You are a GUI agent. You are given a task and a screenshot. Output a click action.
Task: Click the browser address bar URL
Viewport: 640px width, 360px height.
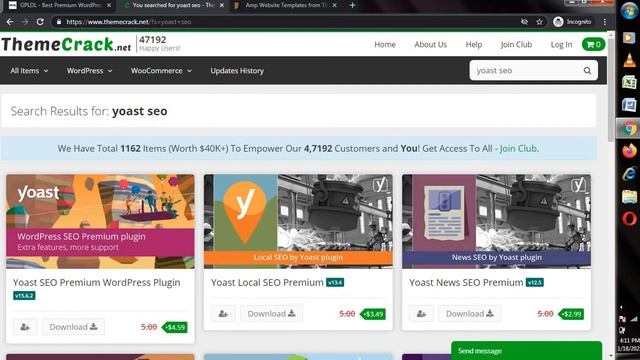tap(129, 22)
